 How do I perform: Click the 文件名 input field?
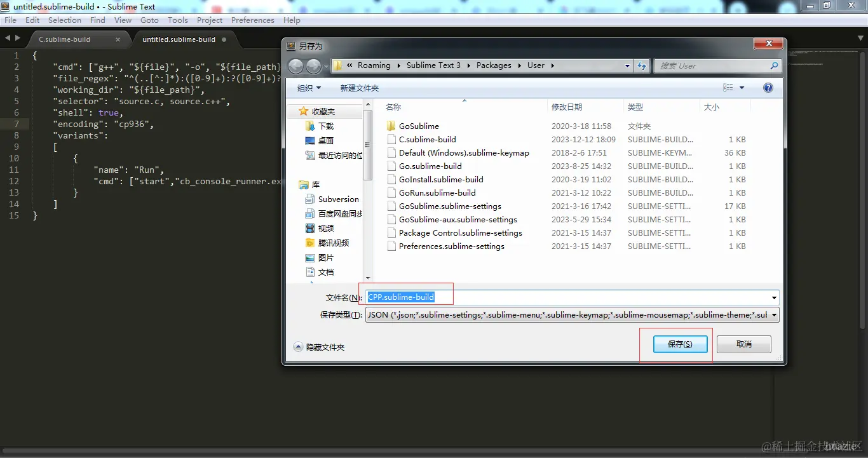572,297
